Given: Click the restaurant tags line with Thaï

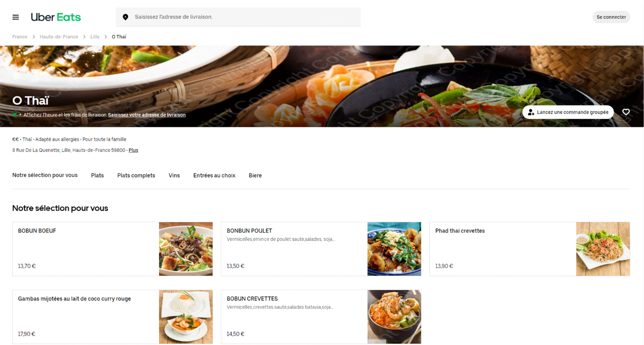Looking at the screenshot, I should tap(69, 139).
